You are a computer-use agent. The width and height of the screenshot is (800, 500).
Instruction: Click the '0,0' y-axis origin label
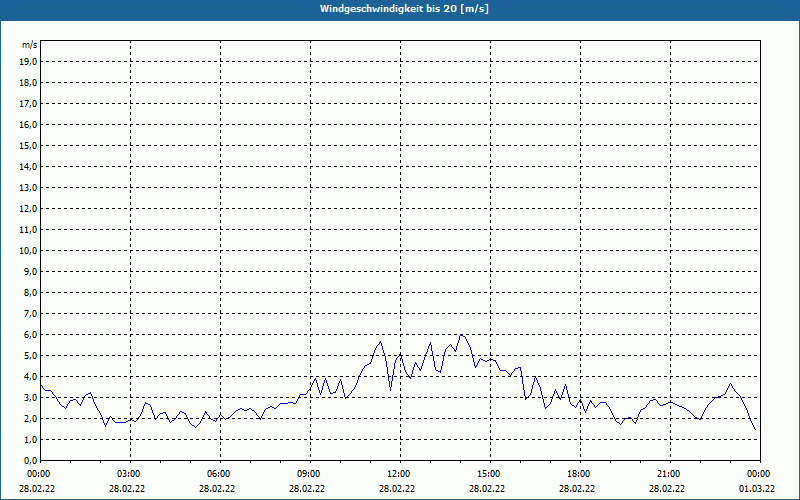point(30,461)
